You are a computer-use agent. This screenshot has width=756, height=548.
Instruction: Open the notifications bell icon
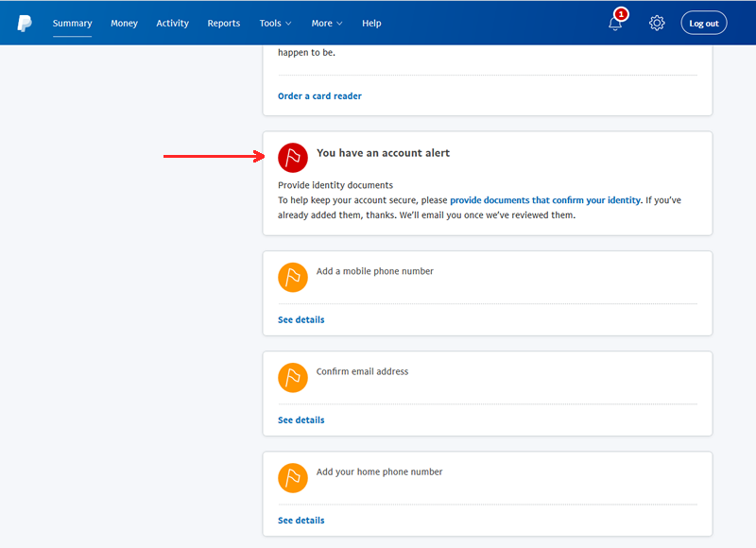[x=615, y=23]
